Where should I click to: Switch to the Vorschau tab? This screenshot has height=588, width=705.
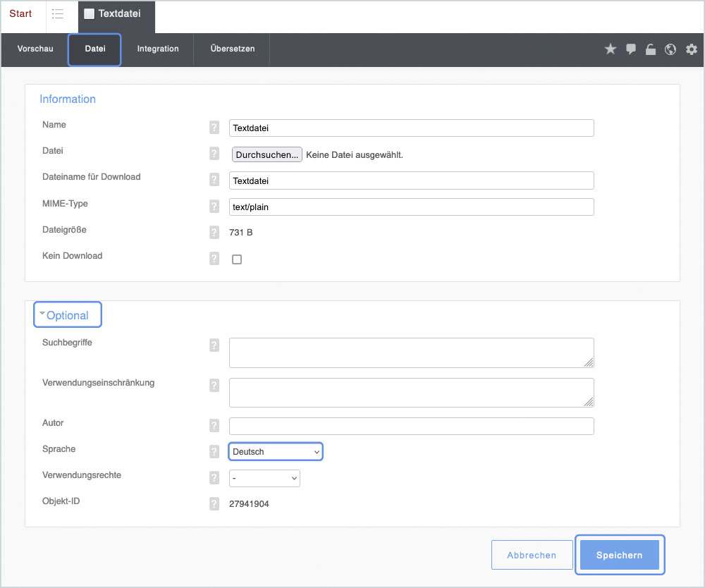(x=35, y=49)
